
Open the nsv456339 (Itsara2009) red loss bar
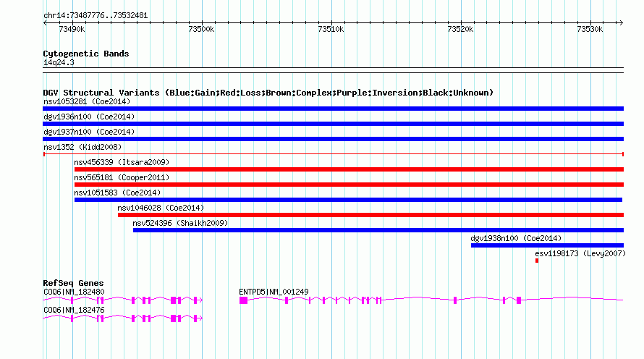pos(349,169)
